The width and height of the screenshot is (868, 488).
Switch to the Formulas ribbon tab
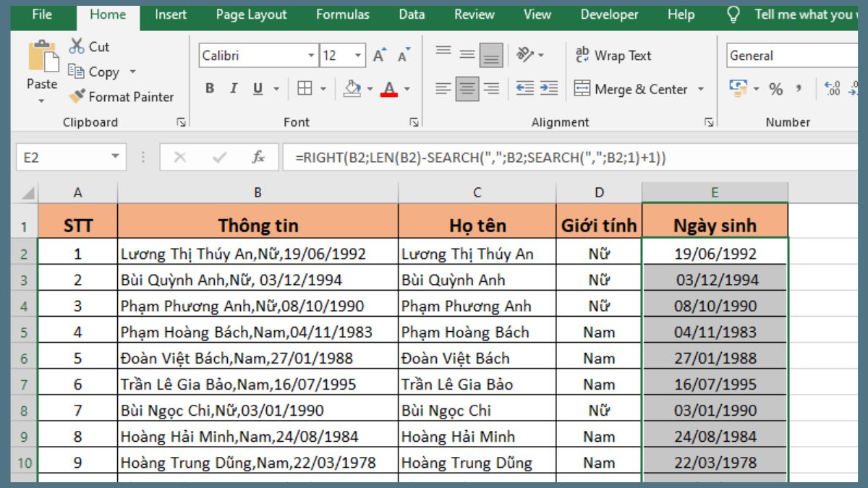(344, 14)
